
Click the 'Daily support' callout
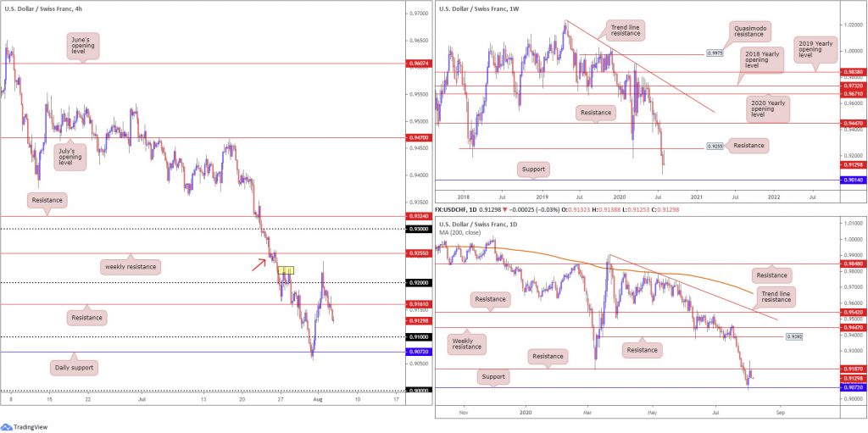[x=74, y=366]
